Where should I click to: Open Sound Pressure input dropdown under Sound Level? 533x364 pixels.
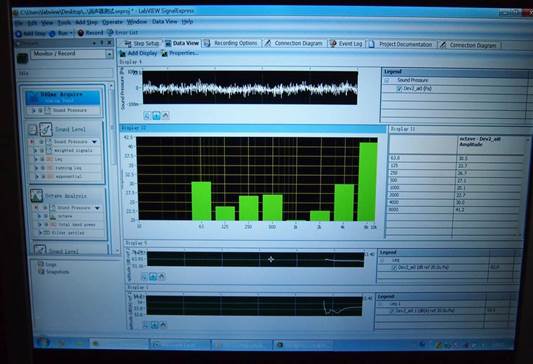click(x=94, y=141)
